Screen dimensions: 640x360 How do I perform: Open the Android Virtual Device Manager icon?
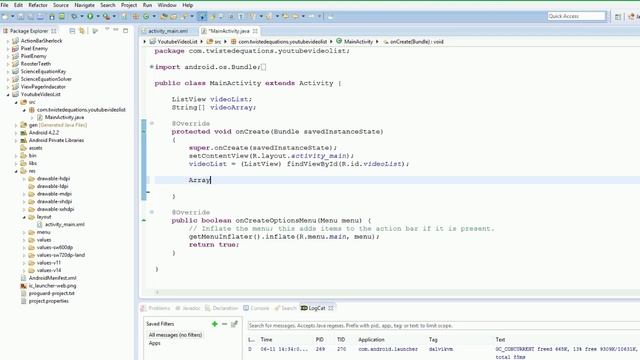(x=62, y=16)
